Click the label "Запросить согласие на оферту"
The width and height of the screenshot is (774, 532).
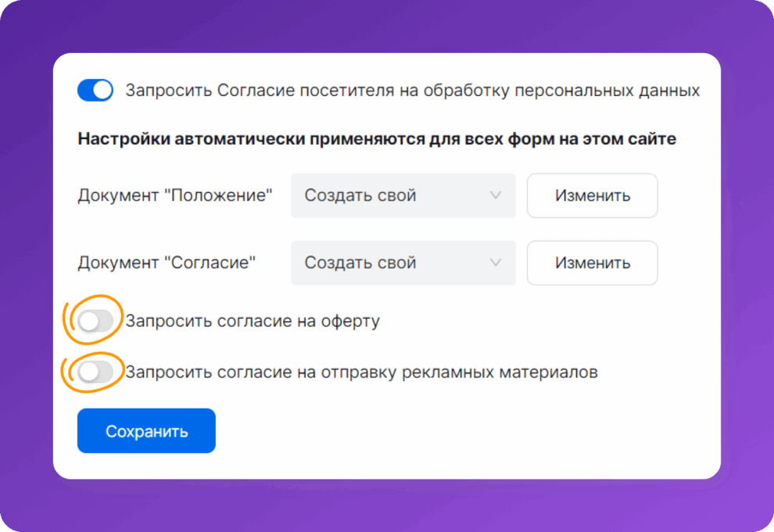(x=253, y=321)
